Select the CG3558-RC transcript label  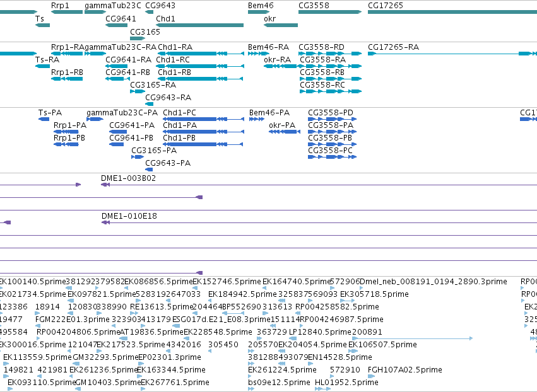pos(322,84)
